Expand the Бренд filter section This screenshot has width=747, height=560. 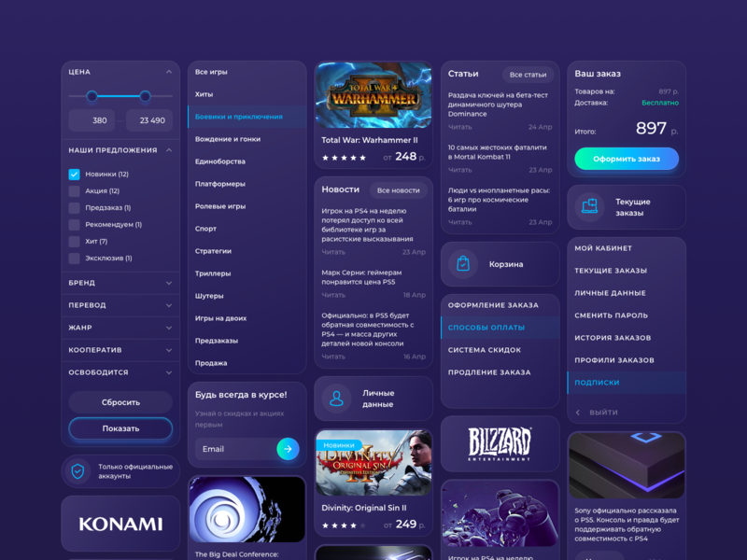coord(169,283)
